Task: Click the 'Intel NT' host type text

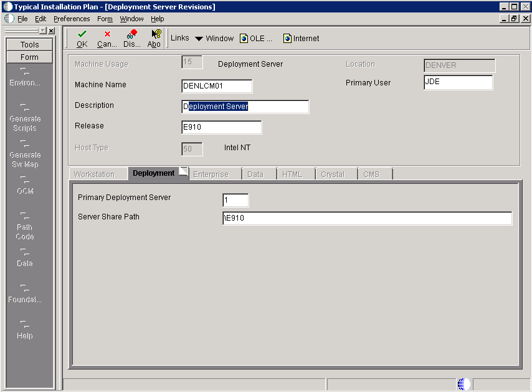Action: (x=237, y=148)
